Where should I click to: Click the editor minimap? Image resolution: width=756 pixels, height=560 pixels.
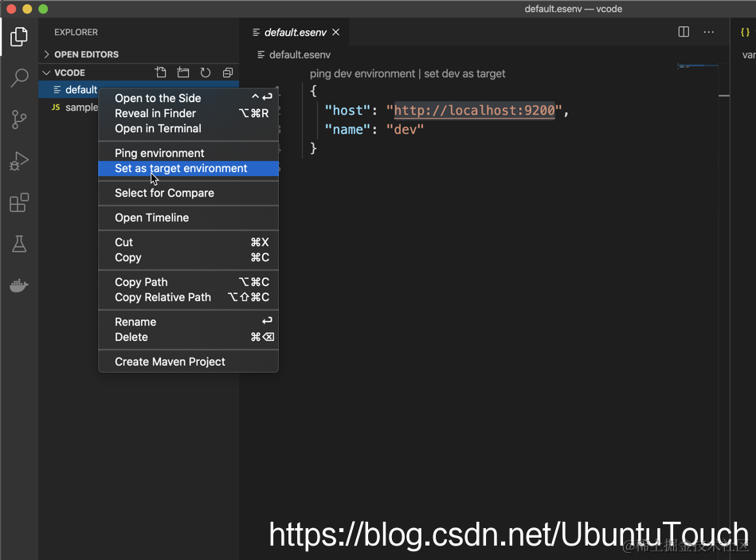[x=698, y=66]
